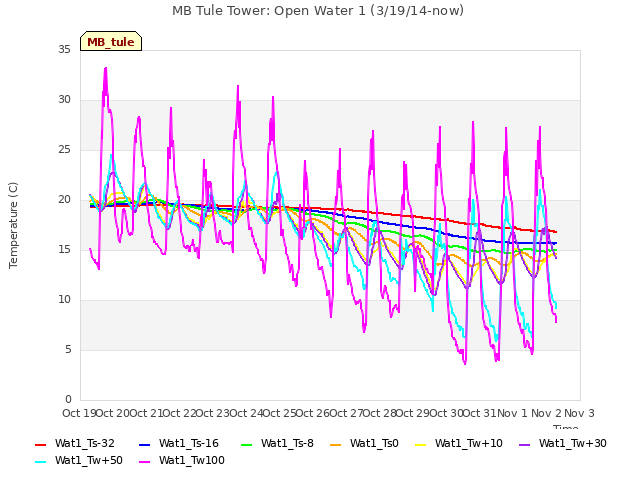Click the Oct 27 date tick label

coord(346,413)
